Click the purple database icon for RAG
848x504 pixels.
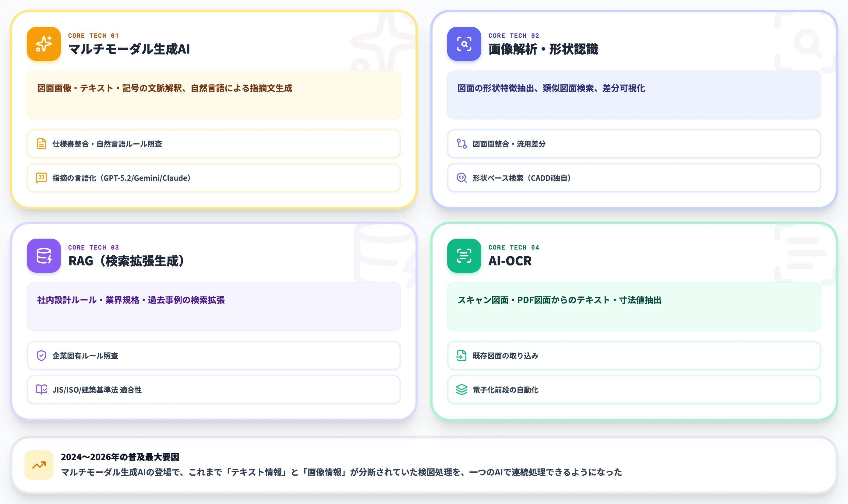[x=44, y=255]
